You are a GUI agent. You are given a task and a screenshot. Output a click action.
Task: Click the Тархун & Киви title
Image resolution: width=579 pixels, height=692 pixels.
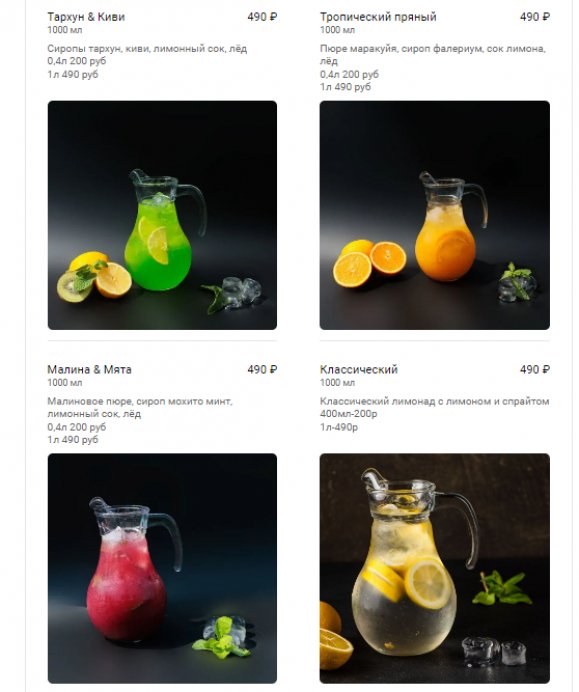(86, 17)
